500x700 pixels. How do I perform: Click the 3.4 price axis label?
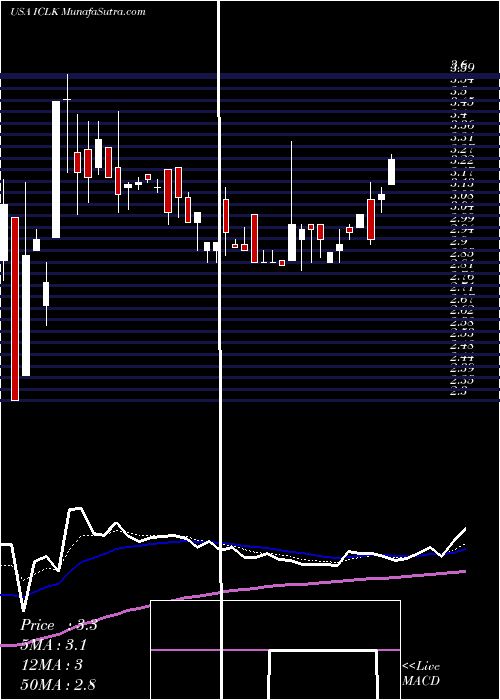point(459,115)
